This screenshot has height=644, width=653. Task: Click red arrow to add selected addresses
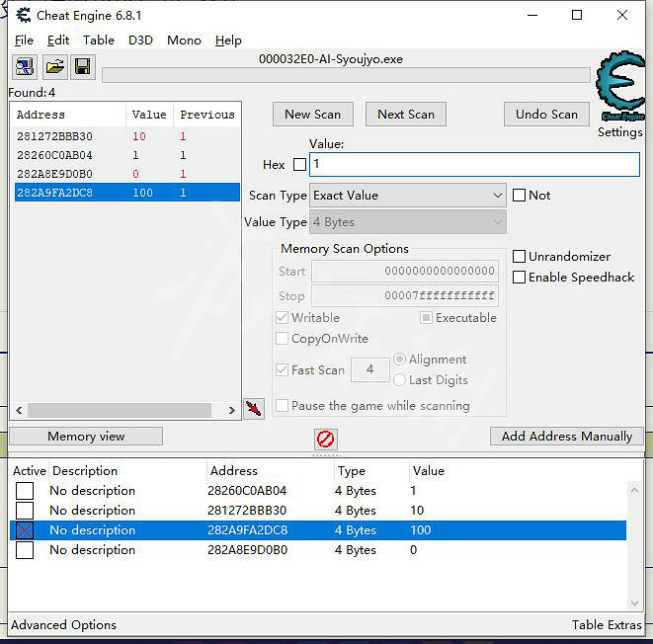pos(254,409)
